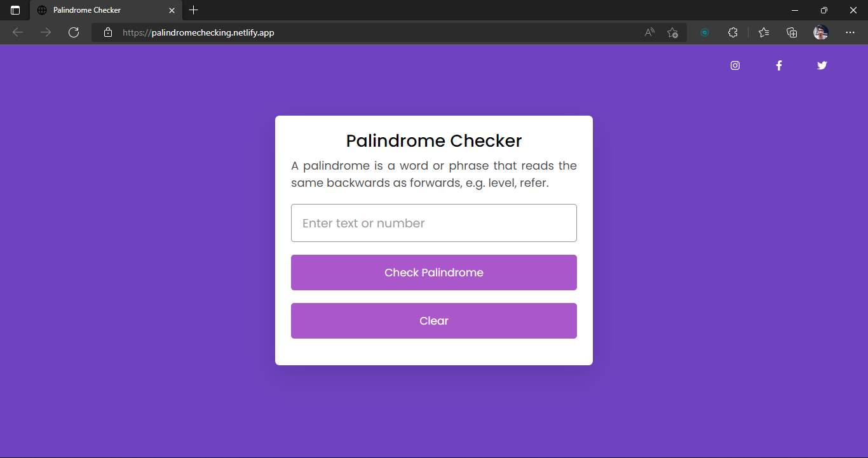Open the tab actions menu top-left
This screenshot has height=458, width=868.
click(14, 10)
